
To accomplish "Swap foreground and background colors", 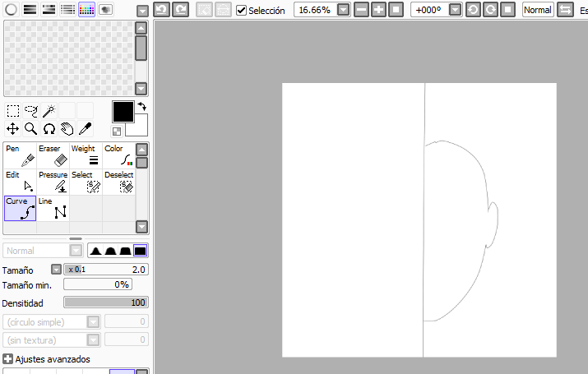I will coord(141,106).
